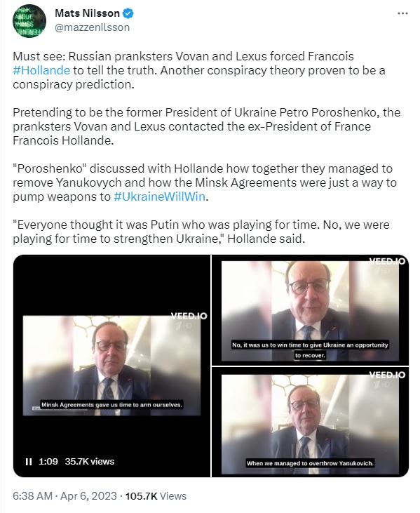Click the blue verified checkmark badge
This screenshot has height=513, width=420.
[x=128, y=13]
